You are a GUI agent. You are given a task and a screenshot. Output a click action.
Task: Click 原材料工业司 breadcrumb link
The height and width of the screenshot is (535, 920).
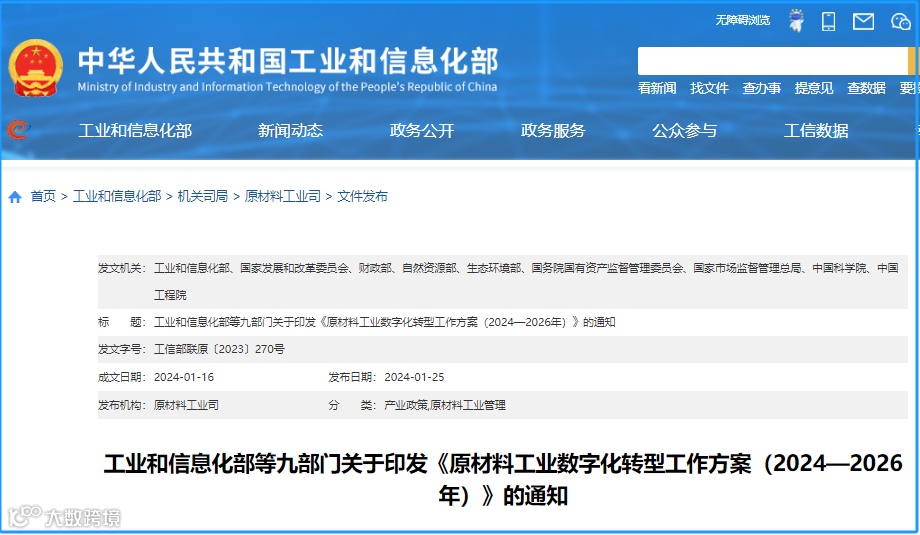(x=282, y=197)
